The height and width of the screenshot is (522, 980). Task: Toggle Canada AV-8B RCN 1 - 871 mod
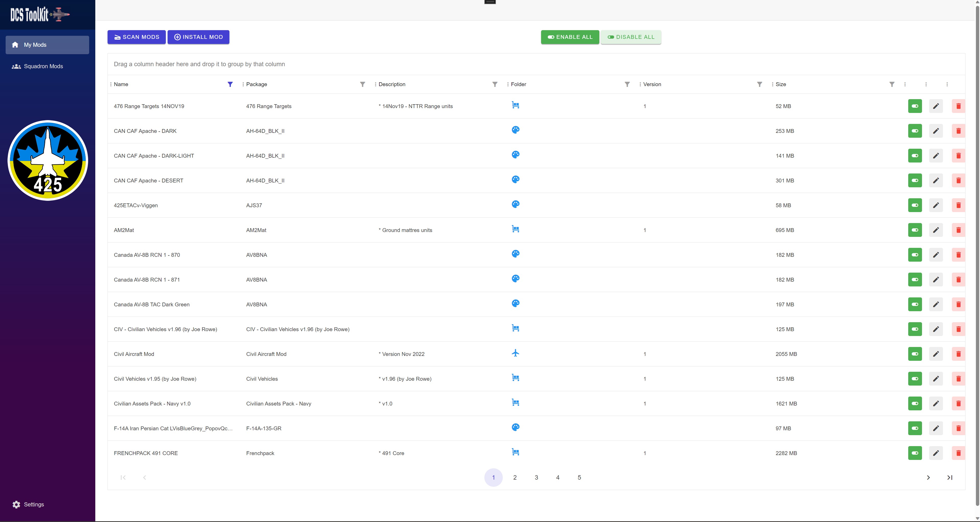coord(915,280)
